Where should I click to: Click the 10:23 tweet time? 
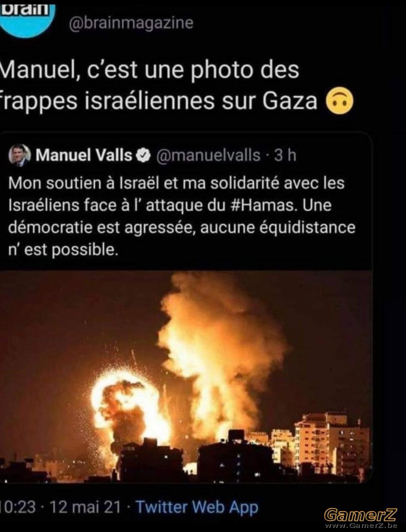pos(18,507)
